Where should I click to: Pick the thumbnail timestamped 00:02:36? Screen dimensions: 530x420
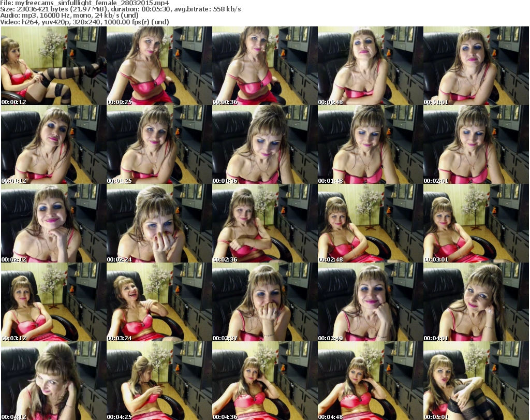(264, 224)
